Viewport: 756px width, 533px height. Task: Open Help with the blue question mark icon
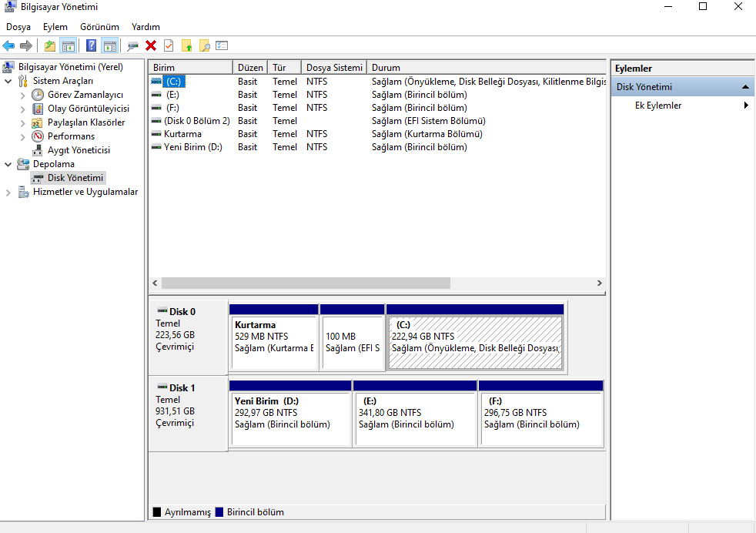point(91,45)
